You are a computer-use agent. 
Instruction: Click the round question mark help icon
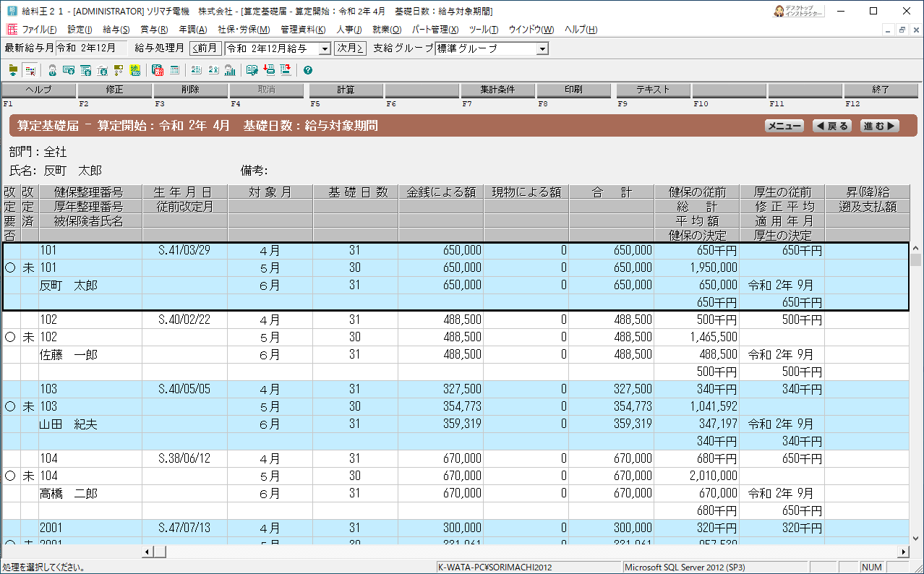point(308,70)
